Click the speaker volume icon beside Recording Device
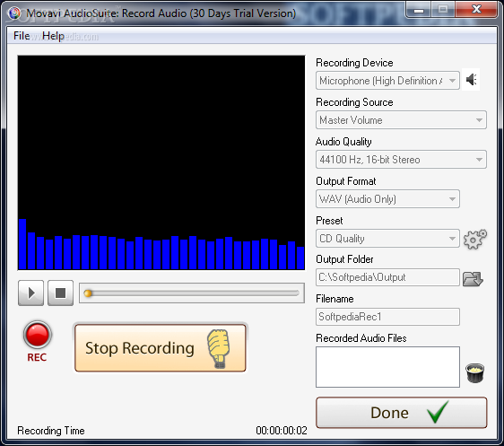 pyautogui.click(x=471, y=80)
